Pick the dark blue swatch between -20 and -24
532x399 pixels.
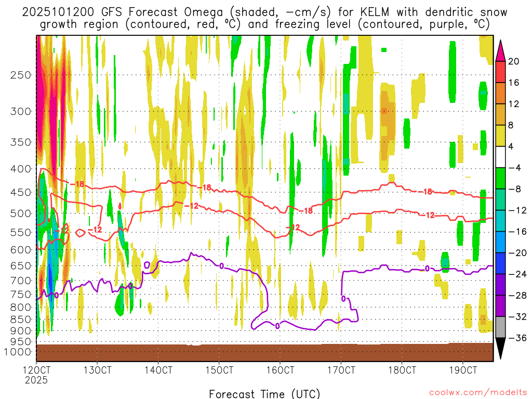pos(500,263)
